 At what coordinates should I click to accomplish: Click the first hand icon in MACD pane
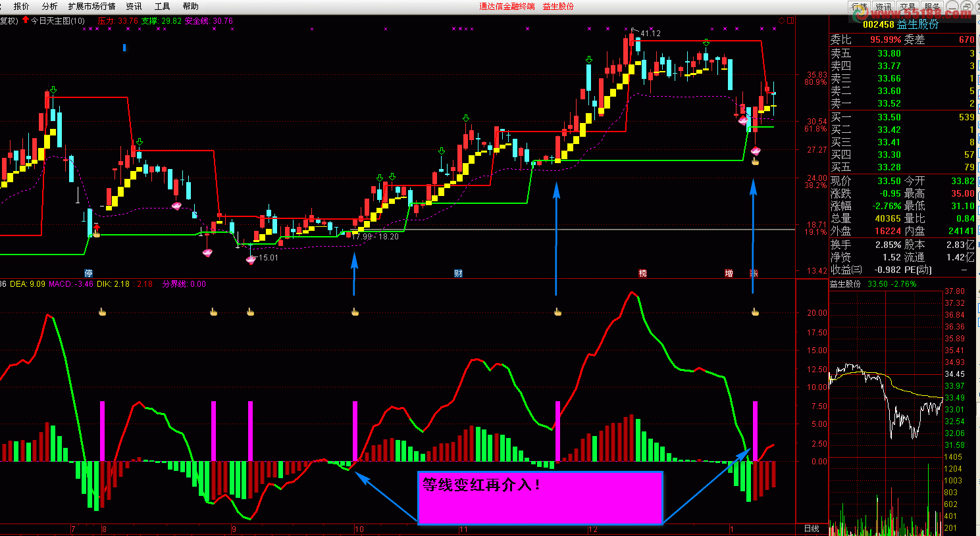(103, 312)
